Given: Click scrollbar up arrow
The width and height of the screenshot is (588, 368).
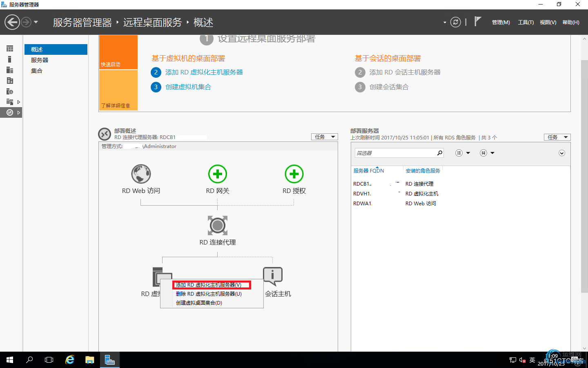Looking at the screenshot, I should click(584, 39).
